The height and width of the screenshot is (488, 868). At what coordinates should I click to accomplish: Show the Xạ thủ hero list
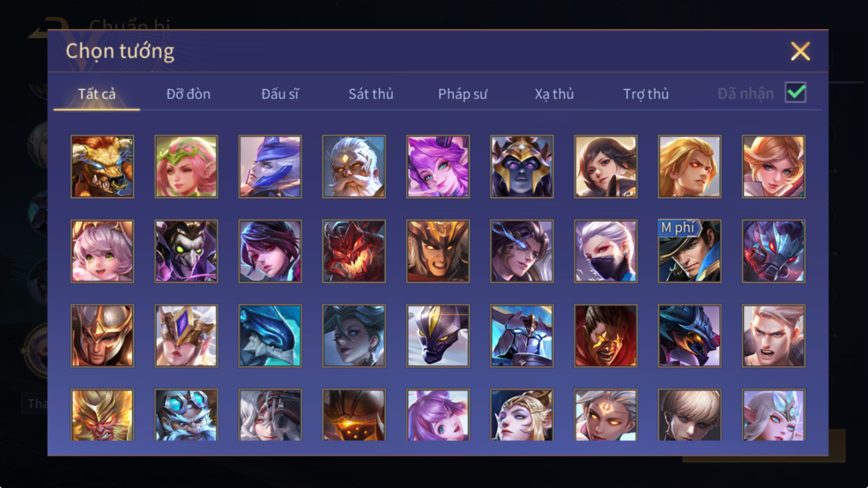[x=554, y=94]
